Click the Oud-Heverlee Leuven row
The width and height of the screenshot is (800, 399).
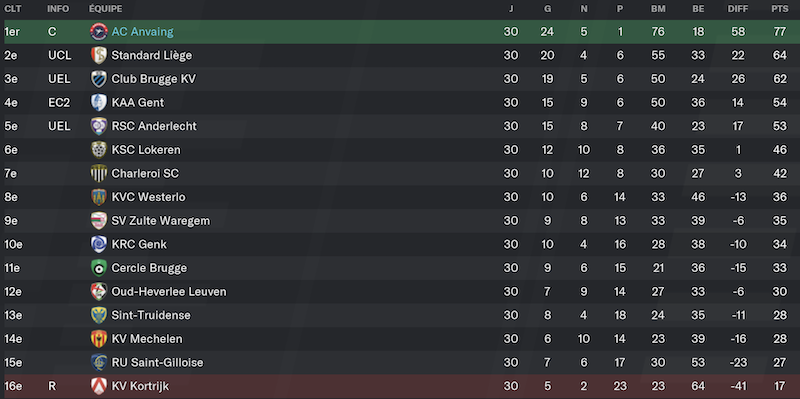(400, 292)
